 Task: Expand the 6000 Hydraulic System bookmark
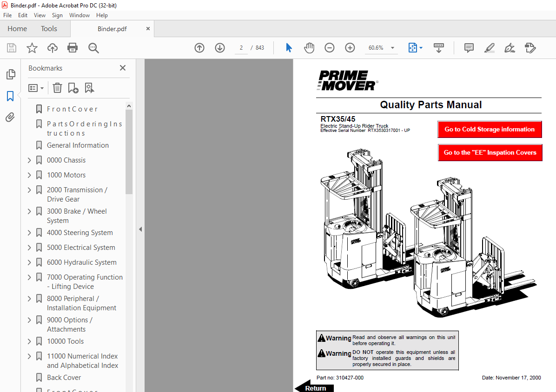[x=29, y=263]
